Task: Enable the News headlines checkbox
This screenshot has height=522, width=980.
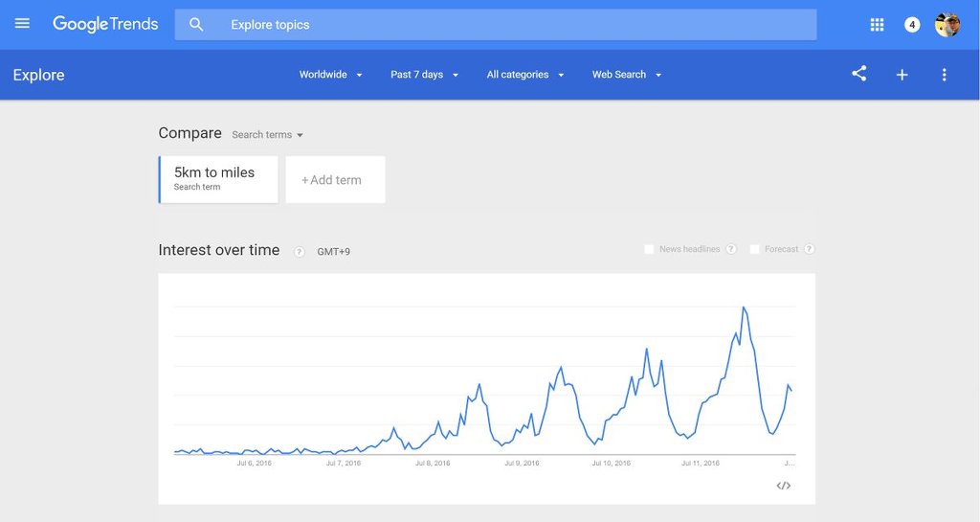Action: pyautogui.click(x=649, y=249)
